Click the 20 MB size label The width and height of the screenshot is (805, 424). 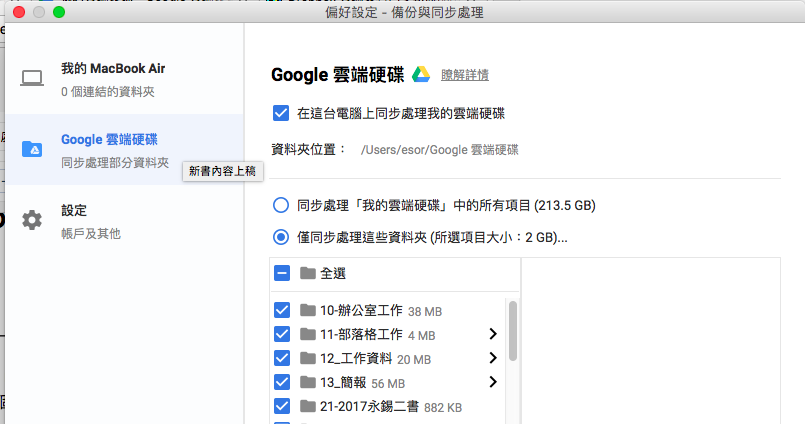coord(414,359)
